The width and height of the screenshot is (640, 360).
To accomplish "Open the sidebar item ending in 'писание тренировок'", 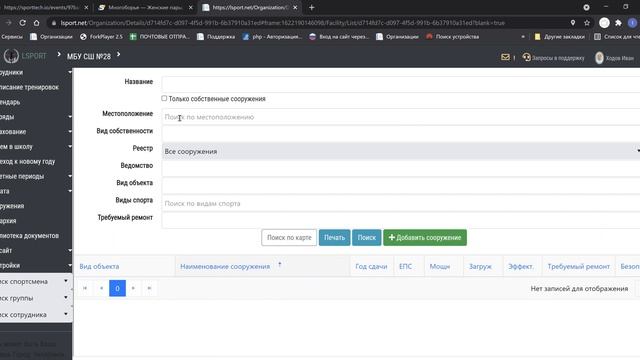I will click(29, 87).
